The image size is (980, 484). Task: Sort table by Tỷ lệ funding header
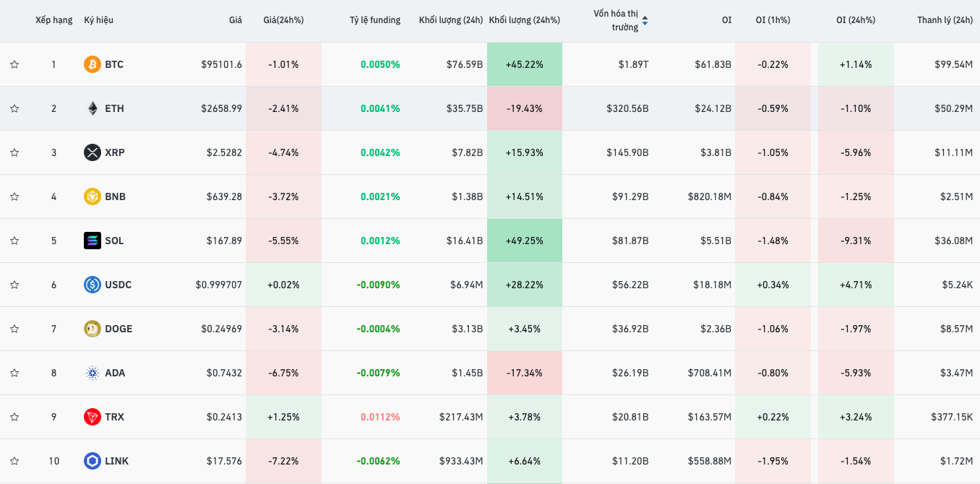pos(374,20)
